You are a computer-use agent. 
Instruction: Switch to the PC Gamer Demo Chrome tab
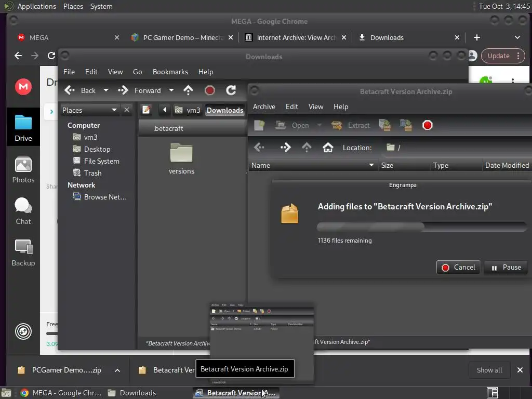[x=182, y=37]
